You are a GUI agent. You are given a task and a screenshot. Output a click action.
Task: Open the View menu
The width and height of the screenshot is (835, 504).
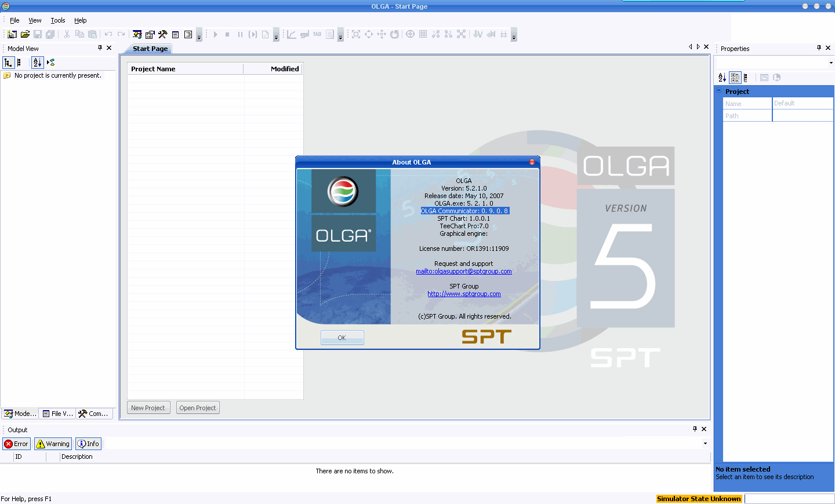(35, 20)
